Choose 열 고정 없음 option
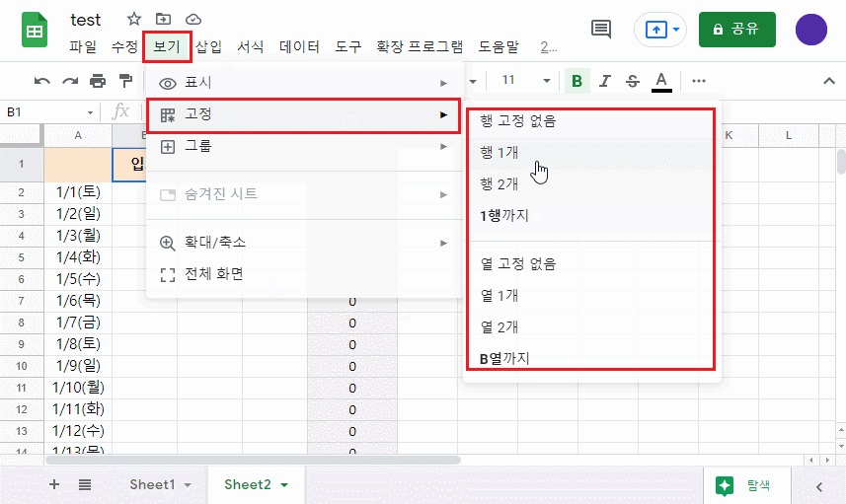Image resolution: width=846 pixels, height=504 pixels. (590, 264)
